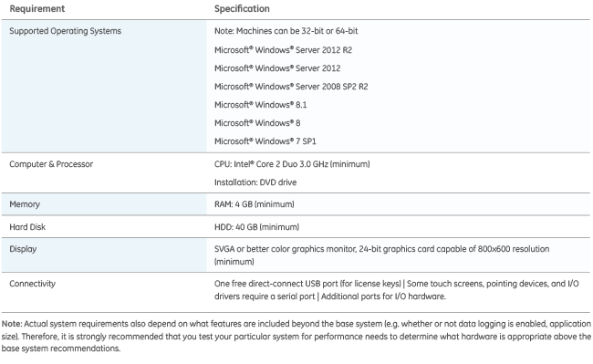Select the Connectivity row label
The width and height of the screenshot is (593, 364).
(x=32, y=284)
